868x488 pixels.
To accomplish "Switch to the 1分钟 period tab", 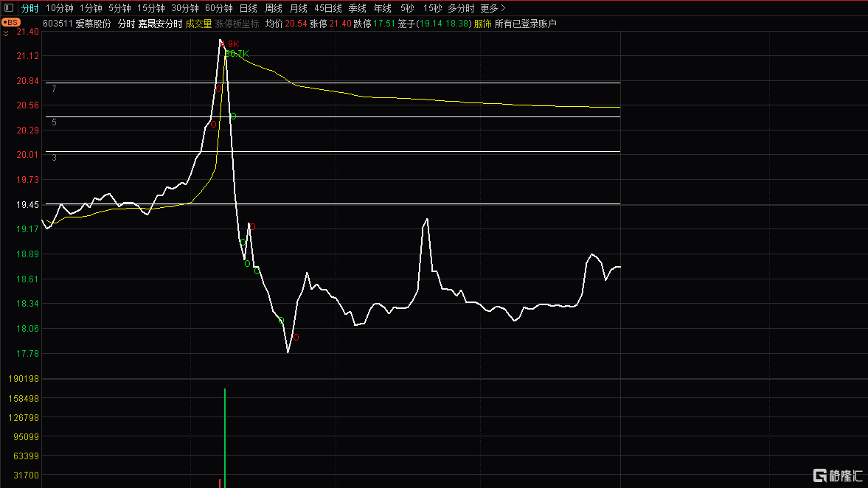I will pos(91,8).
